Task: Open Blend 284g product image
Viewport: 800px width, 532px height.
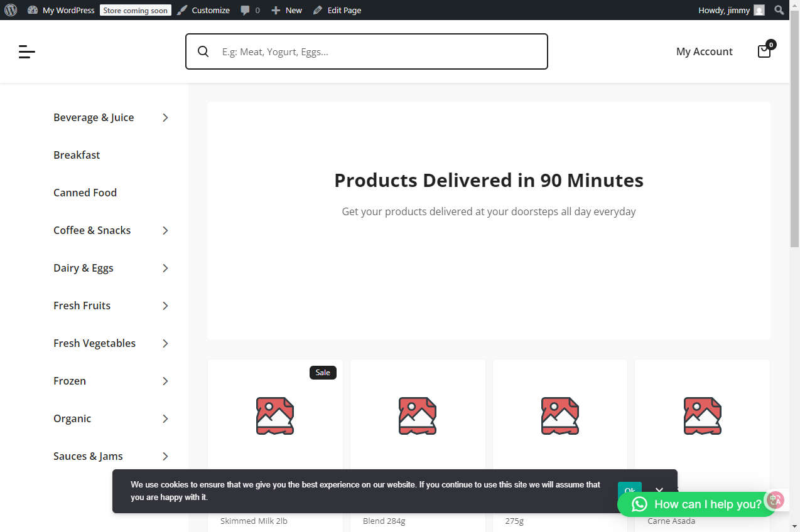Action: click(x=418, y=416)
